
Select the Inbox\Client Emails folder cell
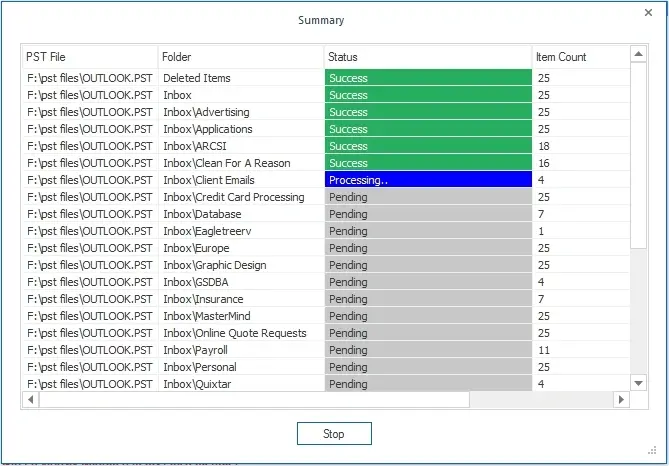click(x=241, y=180)
